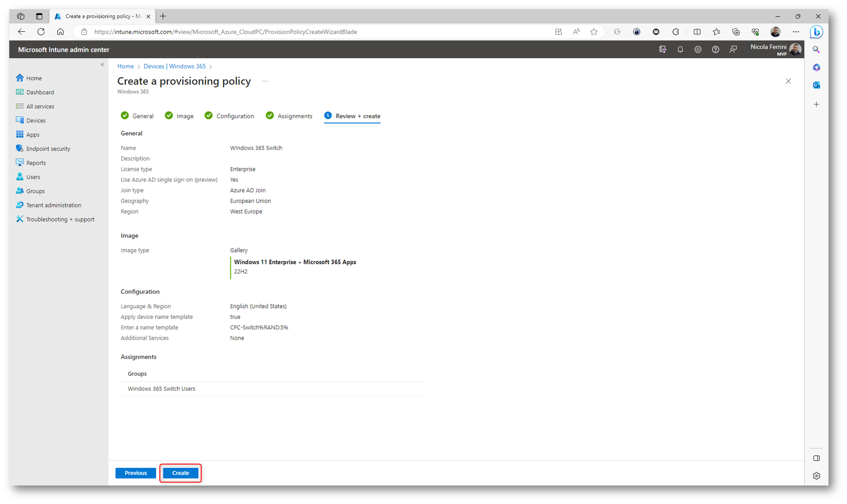Close the provisioning policy blade

788,81
